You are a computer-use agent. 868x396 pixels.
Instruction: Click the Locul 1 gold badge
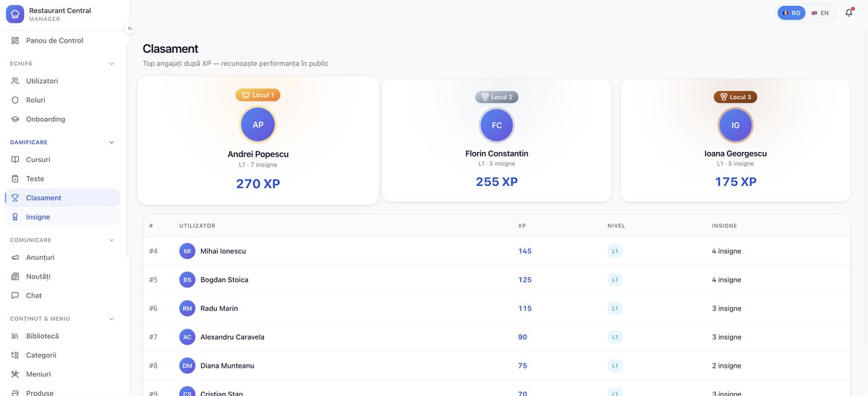258,95
